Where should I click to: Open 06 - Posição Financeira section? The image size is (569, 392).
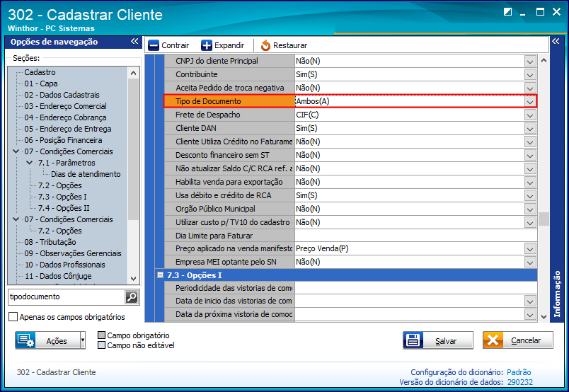pos(63,139)
